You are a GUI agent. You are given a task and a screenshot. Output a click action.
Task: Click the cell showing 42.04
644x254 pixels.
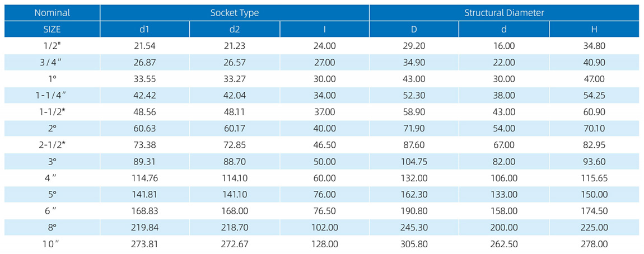click(234, 95)
